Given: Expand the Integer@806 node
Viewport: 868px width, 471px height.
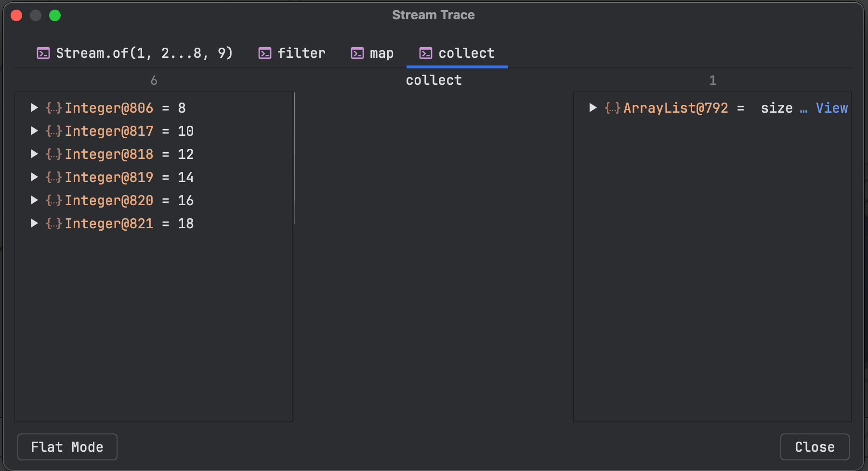Looking at the screenshot, I should tap(34, 108).
